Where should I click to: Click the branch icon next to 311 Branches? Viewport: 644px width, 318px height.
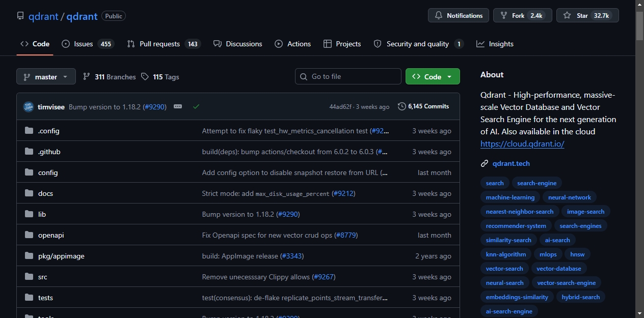[87, 77]
